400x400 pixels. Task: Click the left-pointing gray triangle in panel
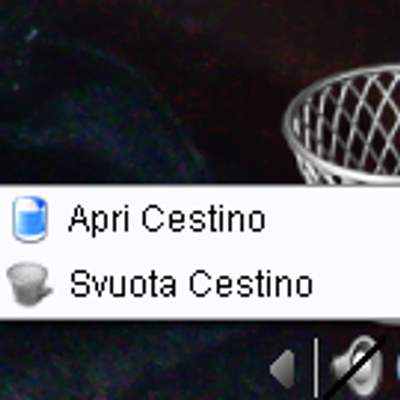click(283, 369)
